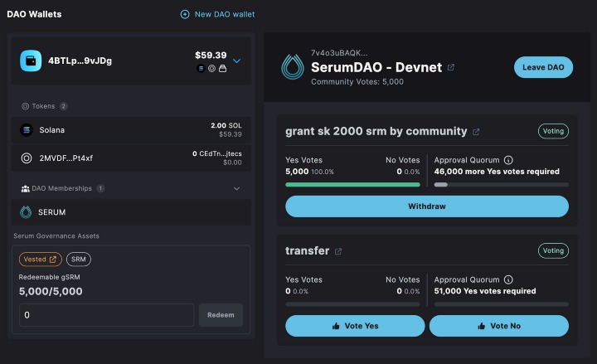Viewport: 597px width, 364px height.
Task: Open the SerumDAO - Devnet external link icon
Action: (451, 67)
